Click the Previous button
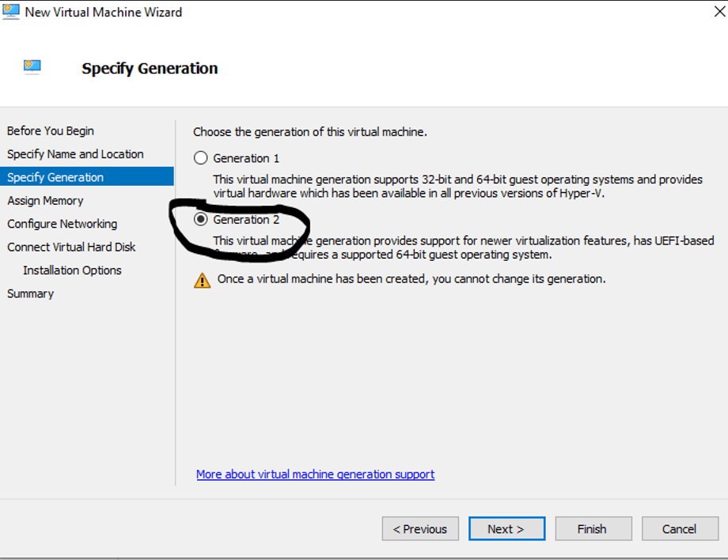 (419, 529)
